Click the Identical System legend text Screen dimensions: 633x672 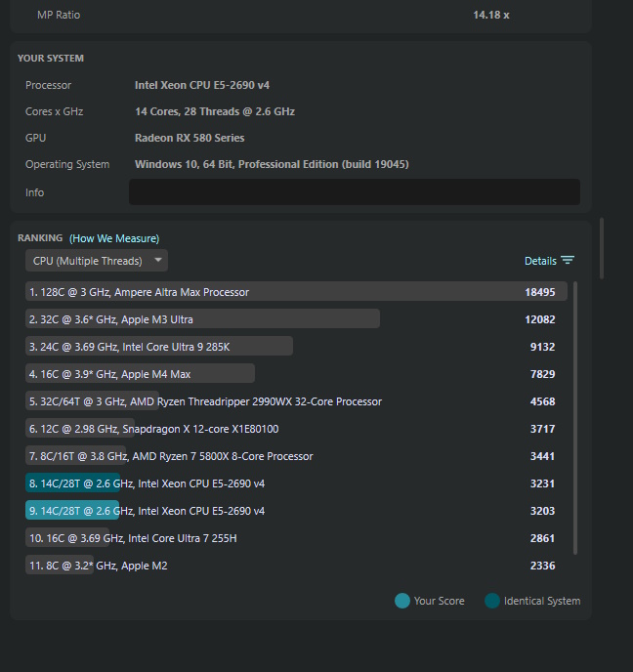coord(542,601)
